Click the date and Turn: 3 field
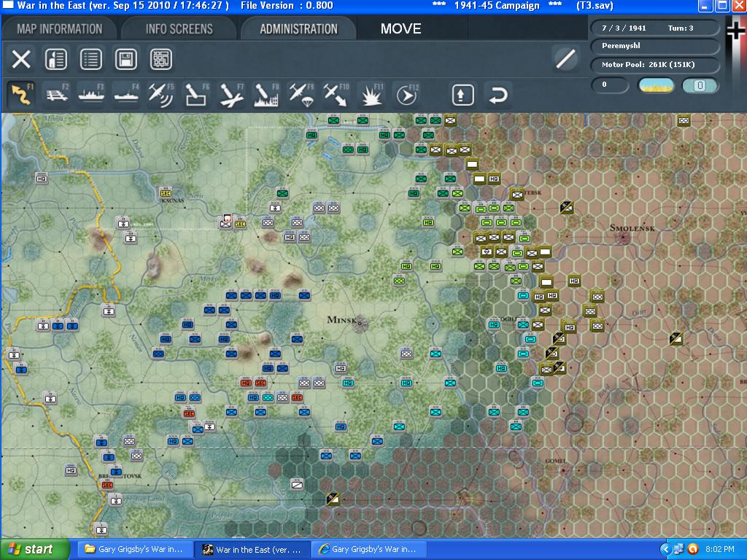The height and width of the screenshot is (560, 747). (x=654, y=28)
